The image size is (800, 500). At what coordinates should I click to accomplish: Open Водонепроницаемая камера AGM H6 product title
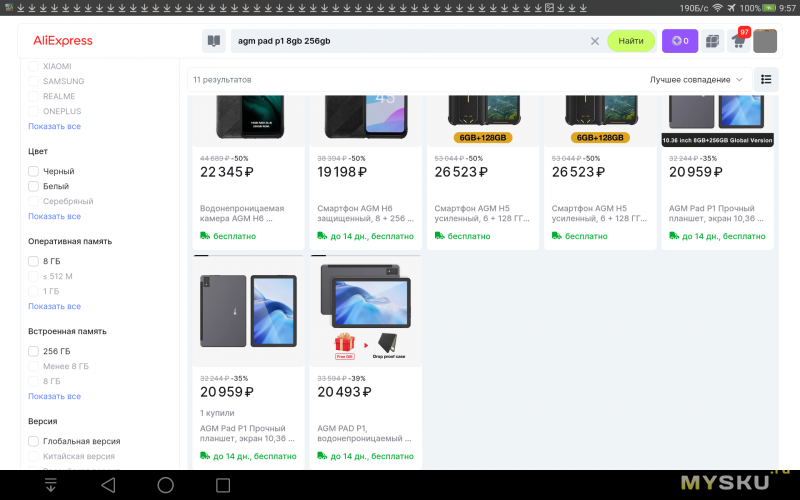coord(242,213)
